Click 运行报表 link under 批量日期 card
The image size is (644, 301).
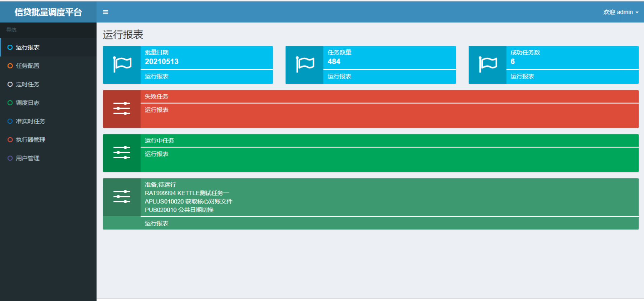pos(157,76)
